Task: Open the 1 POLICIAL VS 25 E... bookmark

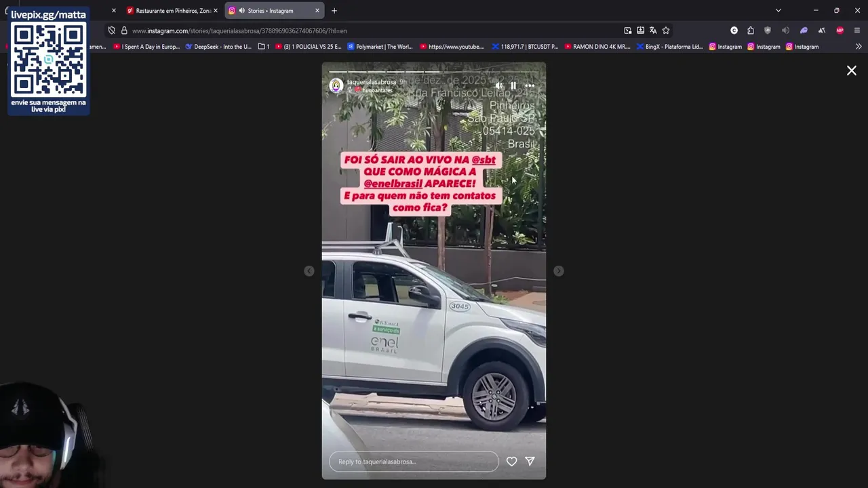Action: coord(308,47)
